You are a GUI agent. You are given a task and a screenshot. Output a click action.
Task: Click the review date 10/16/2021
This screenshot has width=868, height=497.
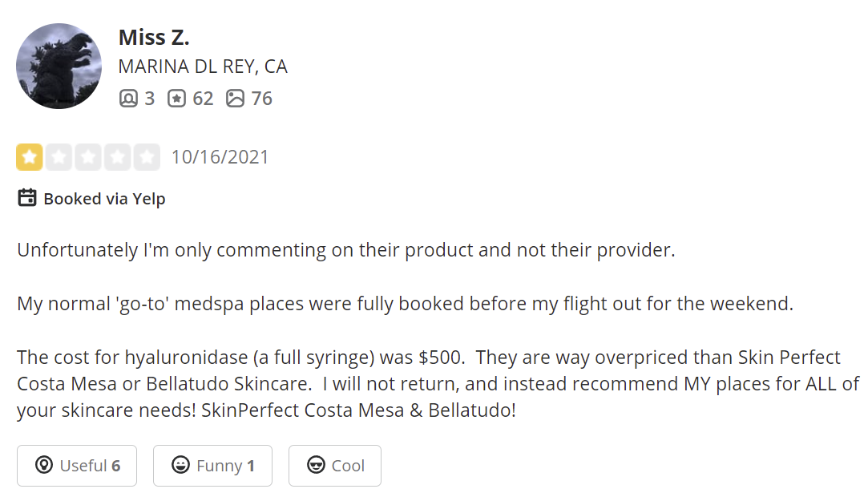[x=220, y=157]
